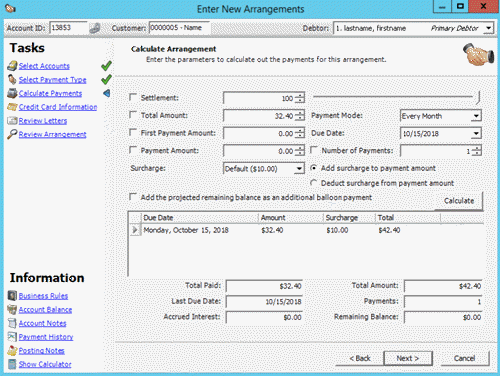This screenshot has width=500, height=376.
Task: Click the Next button
Action: point(408,358)
